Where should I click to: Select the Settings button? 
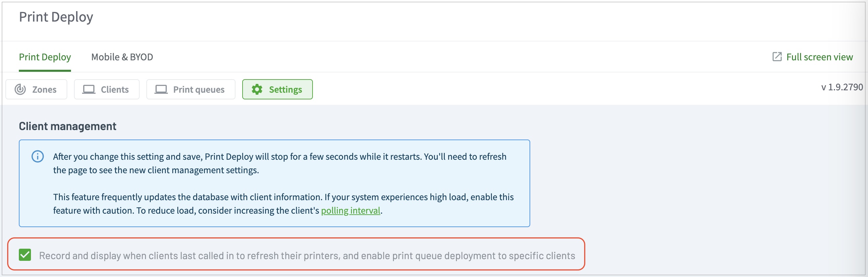click(x=277, y=89)
